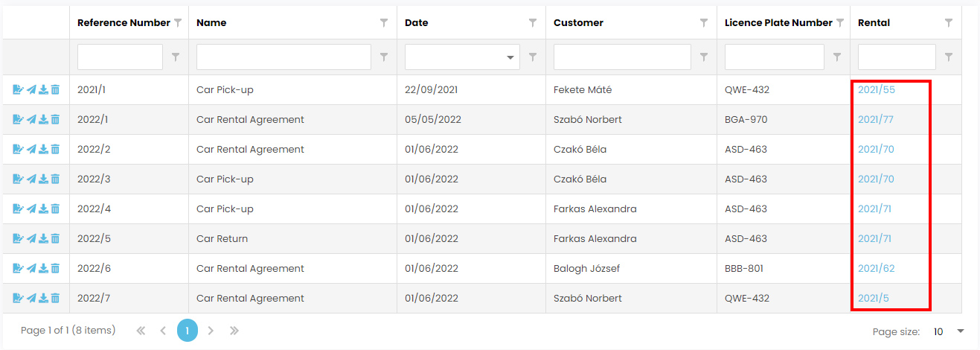Open filter icon in Reference Number header
The width and height of the screenshot is (980, 350).
coord(178,23)
